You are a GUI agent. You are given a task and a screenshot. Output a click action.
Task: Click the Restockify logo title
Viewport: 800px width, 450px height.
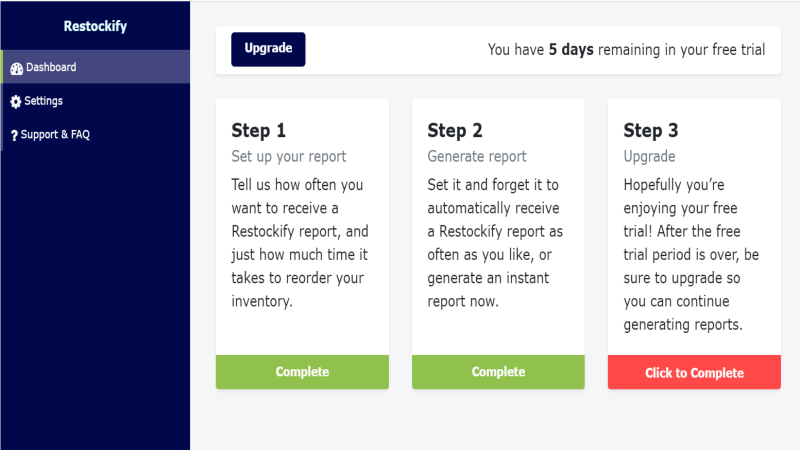(x=95, y=26)
